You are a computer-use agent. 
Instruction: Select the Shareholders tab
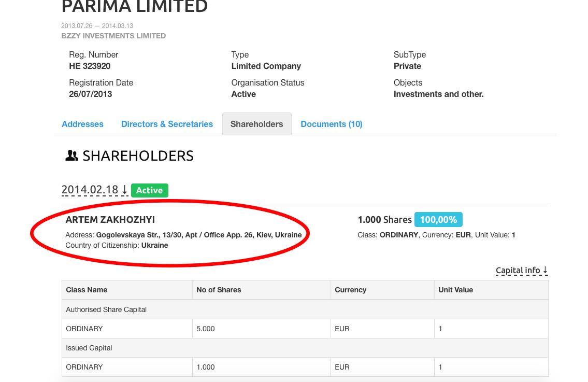257,124
